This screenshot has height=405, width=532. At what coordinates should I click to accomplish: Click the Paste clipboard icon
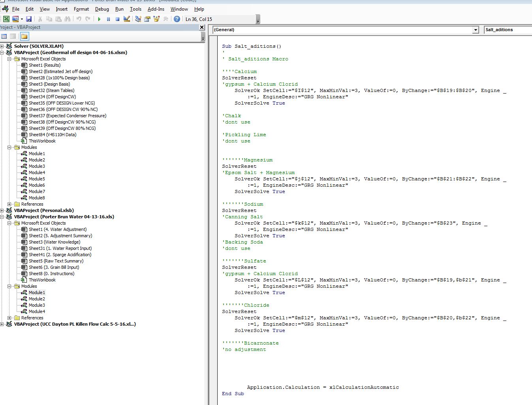click(58, 19)
